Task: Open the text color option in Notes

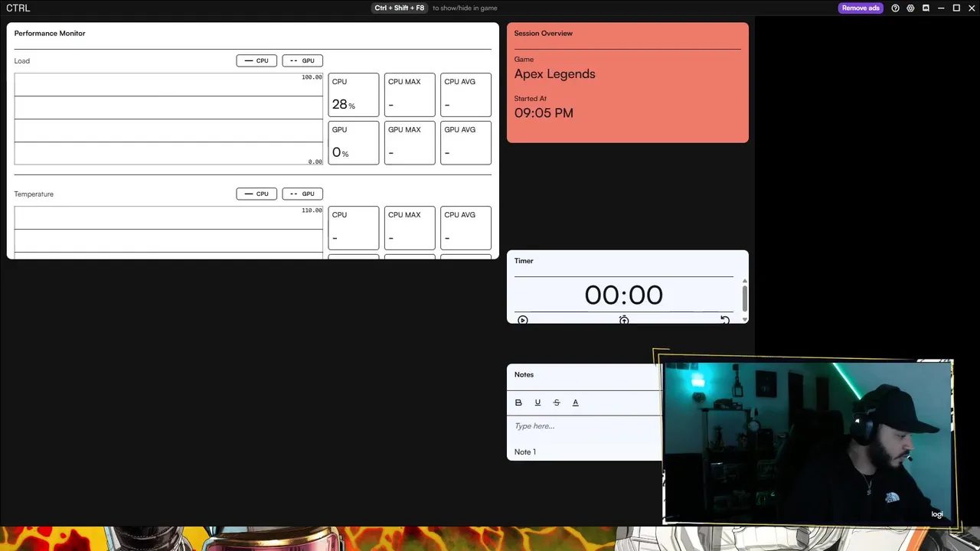Action: 576,403
